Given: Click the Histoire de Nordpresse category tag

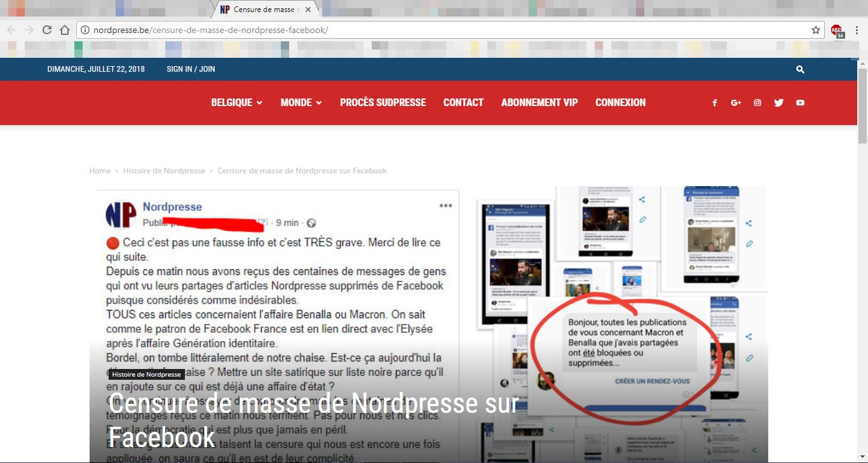Looking at the screenshot, I should pos(146,375).
